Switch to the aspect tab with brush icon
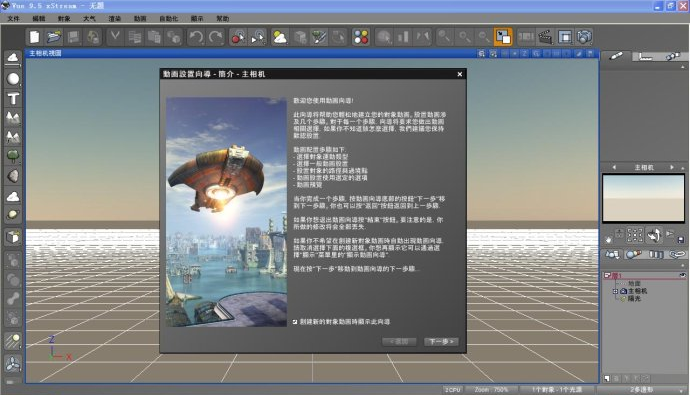Image resolution: width=690 pixels, height=395 pixels. [x=616, y=56]
